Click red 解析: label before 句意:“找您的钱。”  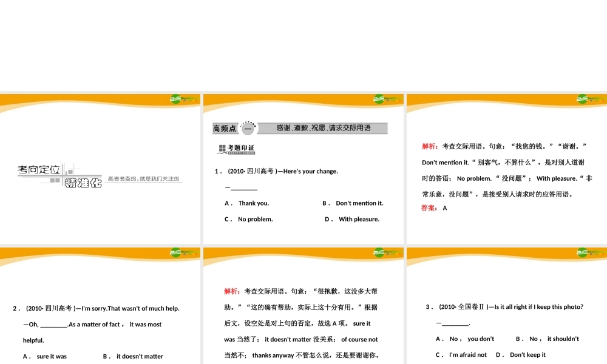pos(430,146)
